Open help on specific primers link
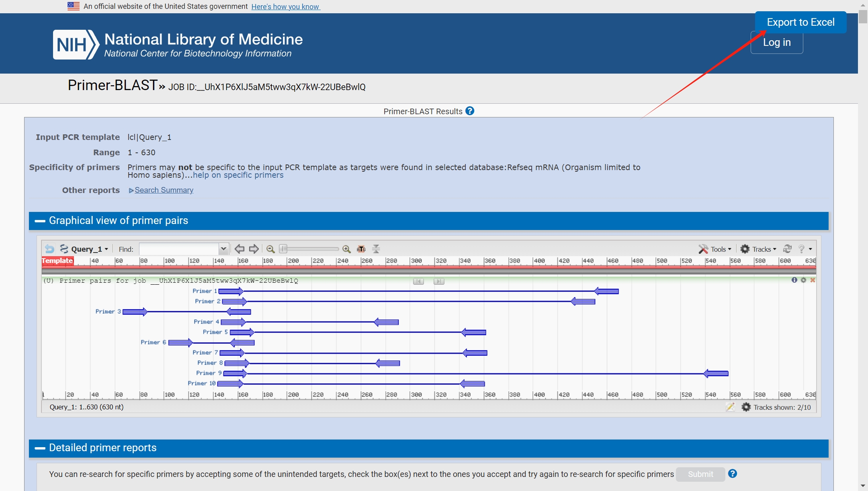Viewport: 868px width, 491px height. coord(238,175)
